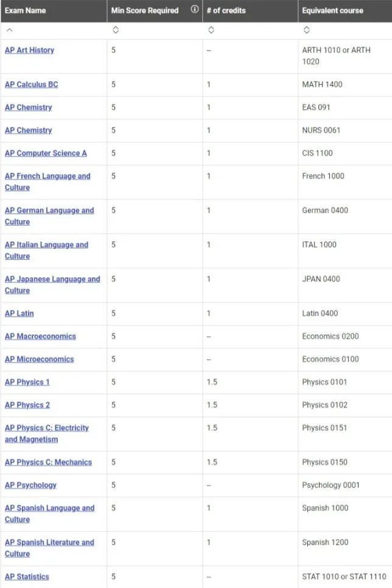
Task: Follow the AP French Language and Culture link
Action: (47, 176)
